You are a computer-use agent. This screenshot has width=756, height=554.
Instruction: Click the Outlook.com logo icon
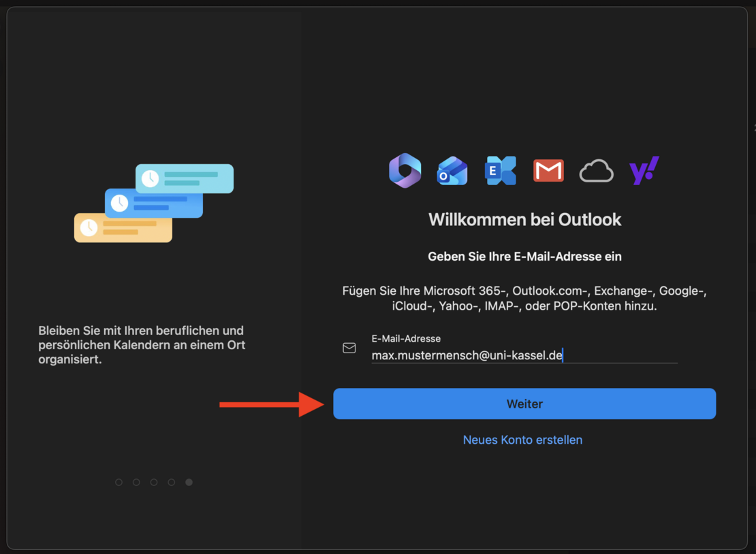coord(452,171)
